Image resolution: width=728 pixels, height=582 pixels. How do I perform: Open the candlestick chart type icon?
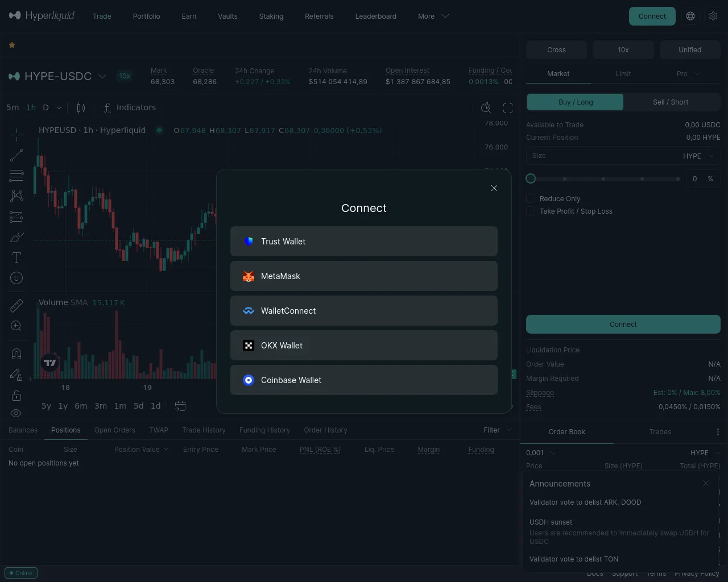click(81, 107)
